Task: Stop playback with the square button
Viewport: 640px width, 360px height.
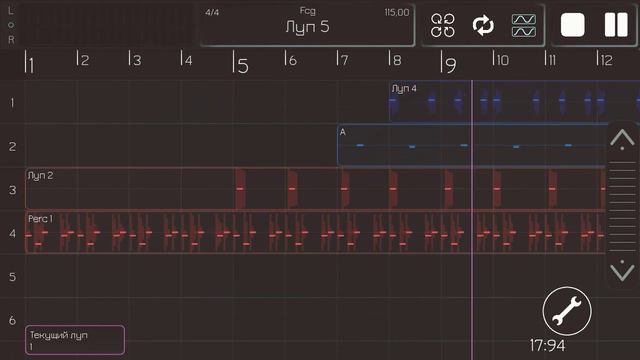Action: click(573, 25)
